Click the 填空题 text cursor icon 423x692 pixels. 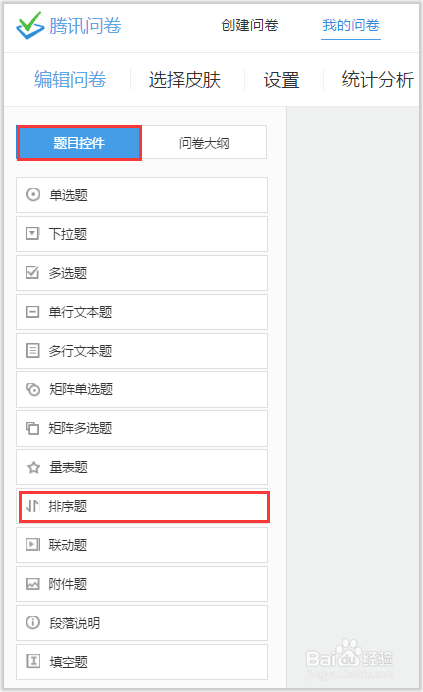coord(33,661)
